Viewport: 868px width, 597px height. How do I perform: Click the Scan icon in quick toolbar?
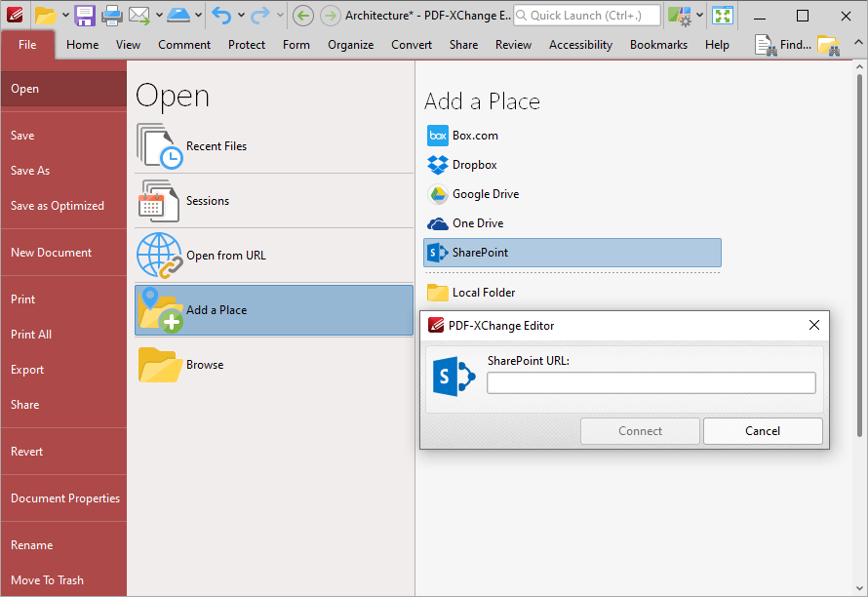[x=178, y=16]
